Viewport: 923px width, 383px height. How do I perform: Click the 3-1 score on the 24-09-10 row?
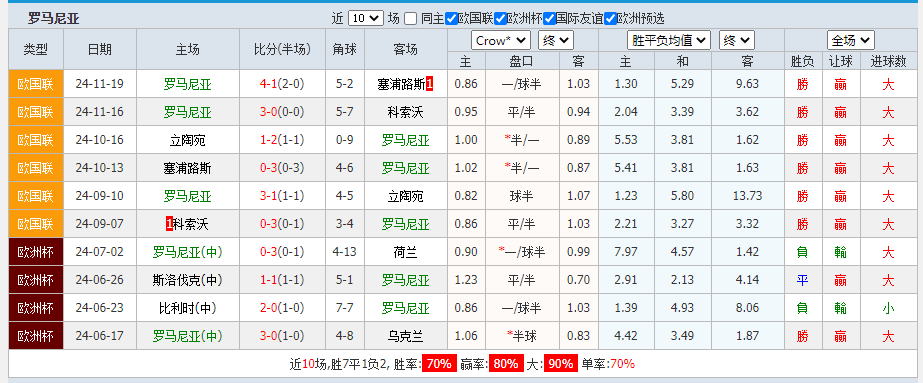pos(268,196)
